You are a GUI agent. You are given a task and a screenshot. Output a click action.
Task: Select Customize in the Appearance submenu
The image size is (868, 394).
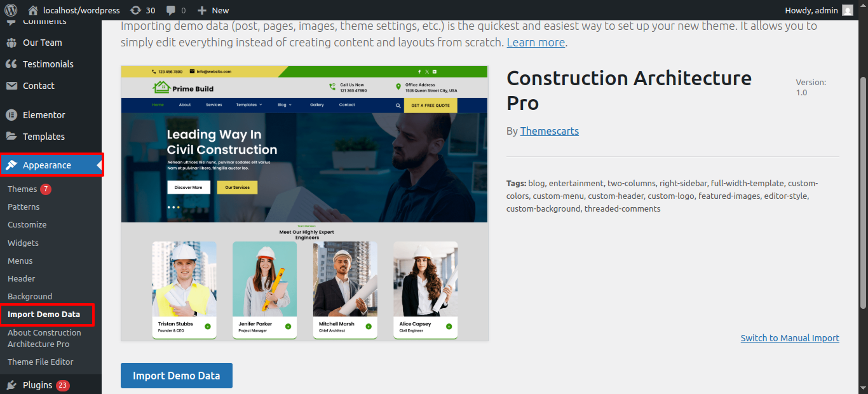(27, 225)
